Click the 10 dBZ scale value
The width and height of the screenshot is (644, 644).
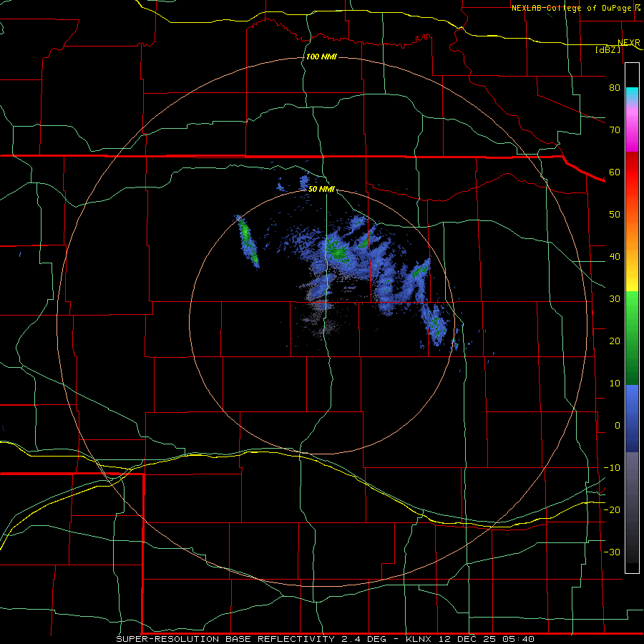[615, 384]
